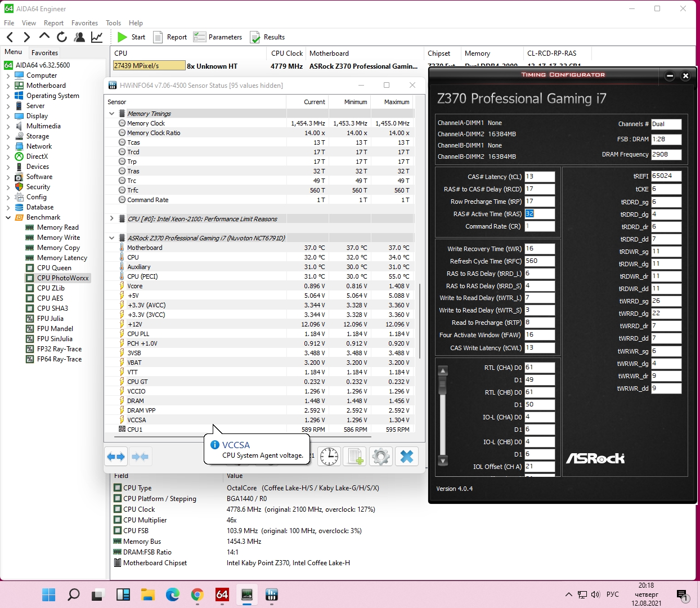This screenshot has width=700, height=608.
Task: Open Microsoft Edge from the taskbar
Action: [x=173, y=594]
